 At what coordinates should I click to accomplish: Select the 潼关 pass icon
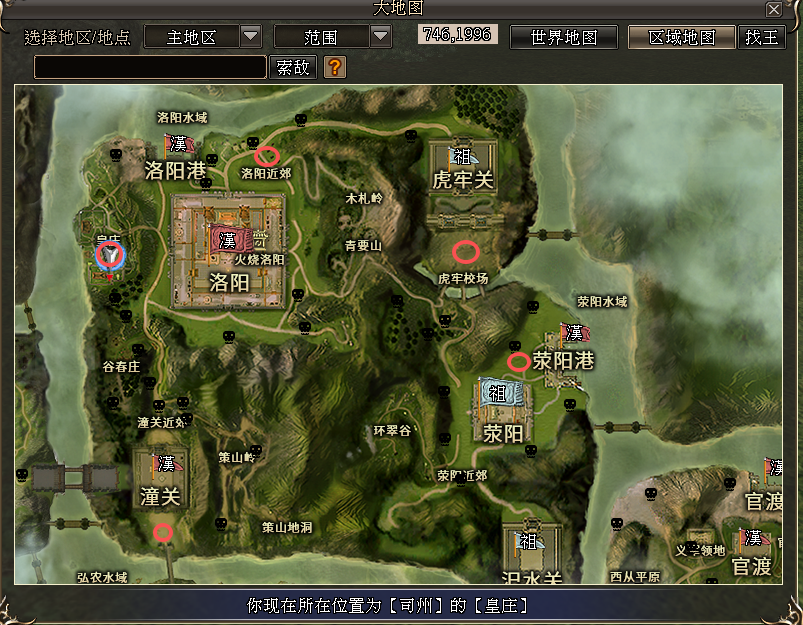(x=159, y=476)
